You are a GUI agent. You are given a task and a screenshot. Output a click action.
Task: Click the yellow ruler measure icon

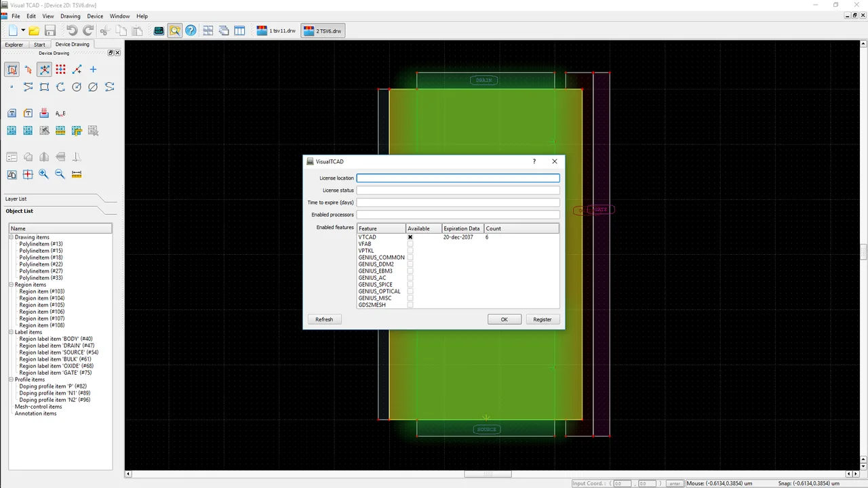[77, 174]
